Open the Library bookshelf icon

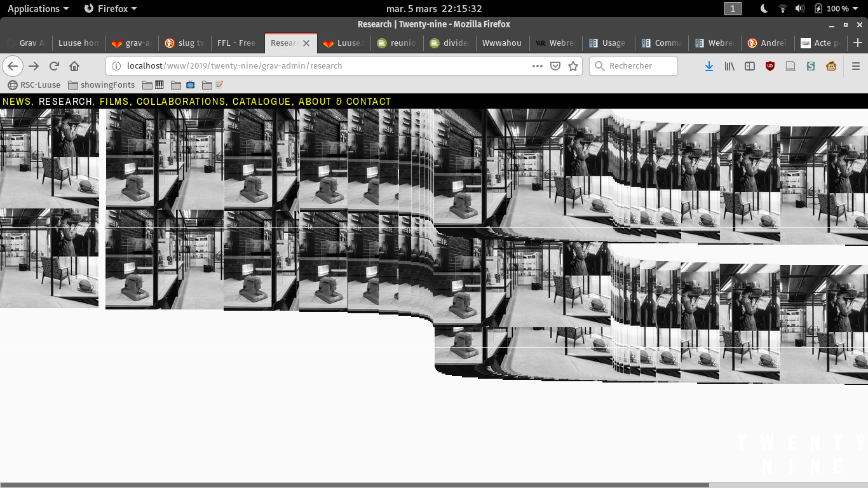click(729, 66)
